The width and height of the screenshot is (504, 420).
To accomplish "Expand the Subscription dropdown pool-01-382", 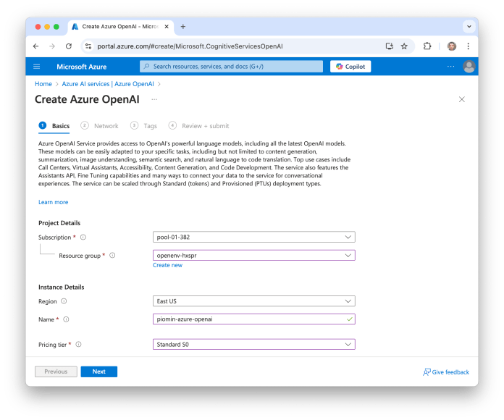I will pos(254,237).
